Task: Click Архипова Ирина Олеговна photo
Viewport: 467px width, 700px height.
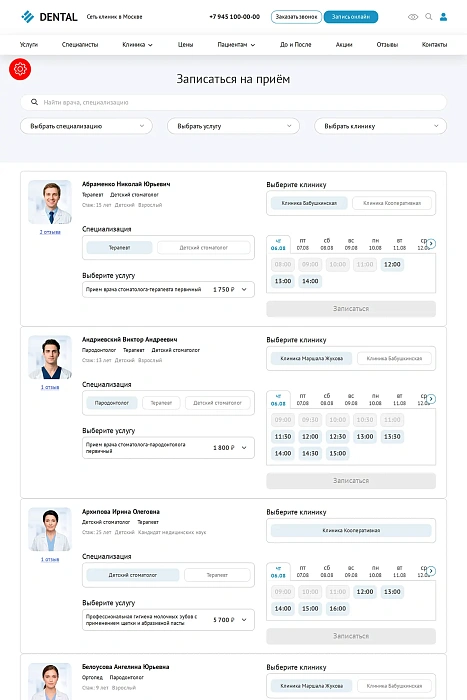Action: coord(50,529)
